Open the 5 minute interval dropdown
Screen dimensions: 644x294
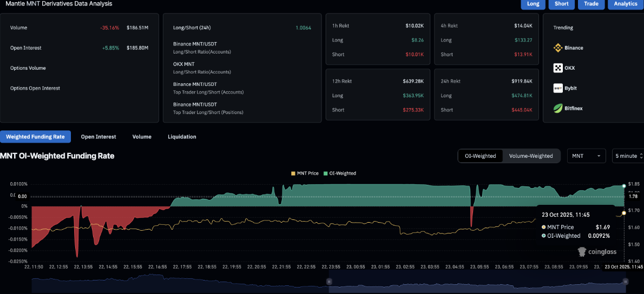point(628,156)
